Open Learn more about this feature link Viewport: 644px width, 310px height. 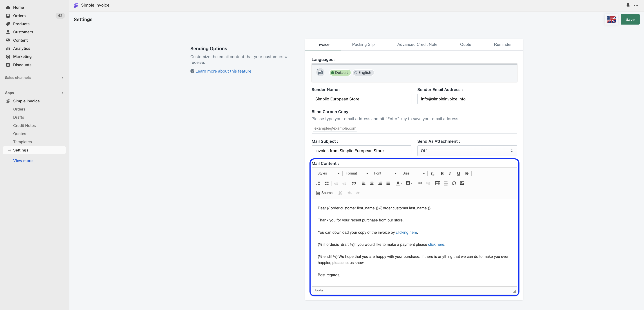[x=224, y=71]
